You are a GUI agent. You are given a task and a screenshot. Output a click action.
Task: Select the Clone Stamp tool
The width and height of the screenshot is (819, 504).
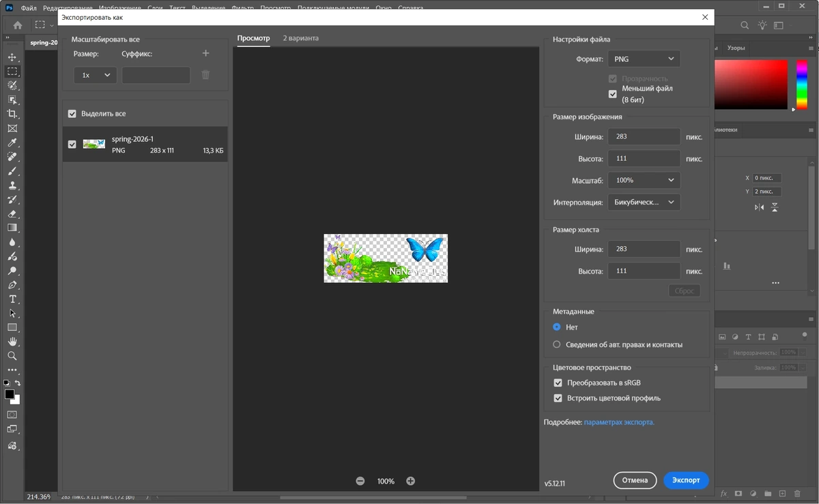click(12, 186)
